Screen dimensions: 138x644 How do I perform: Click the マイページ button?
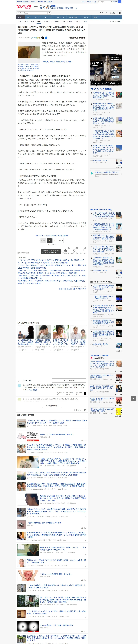(x=103, y=13)
